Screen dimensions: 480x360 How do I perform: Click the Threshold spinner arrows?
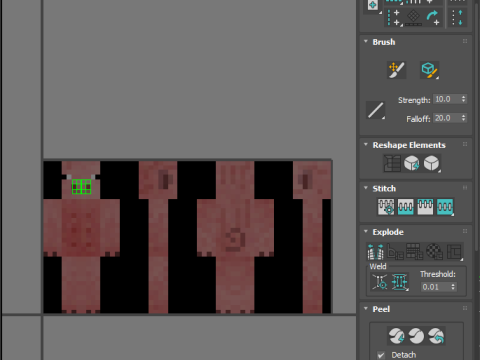coord(453,287)
